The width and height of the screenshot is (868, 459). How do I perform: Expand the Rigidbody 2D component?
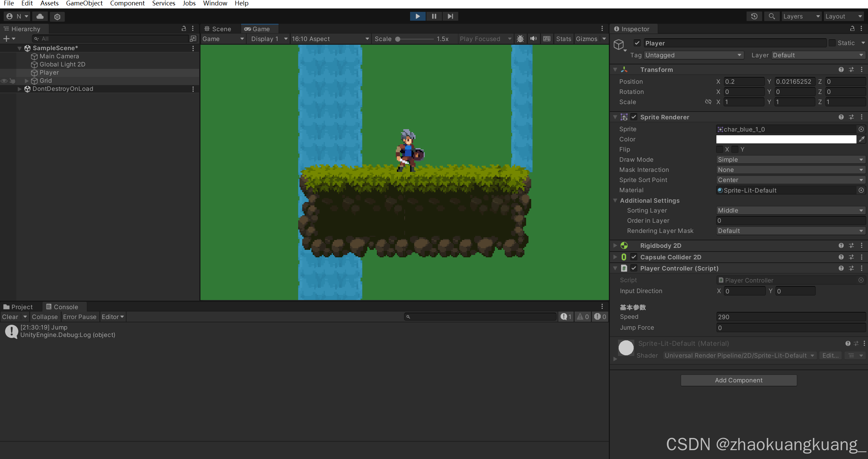615,245
